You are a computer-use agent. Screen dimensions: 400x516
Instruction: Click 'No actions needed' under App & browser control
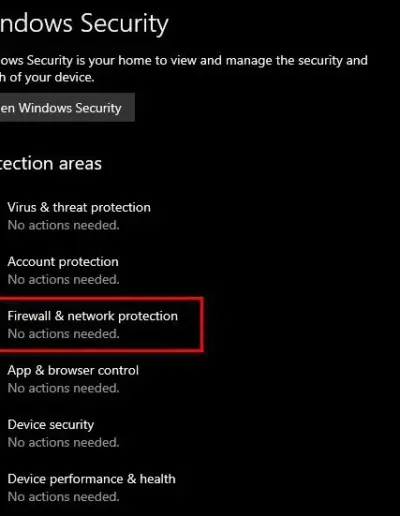tap(63, 388)
